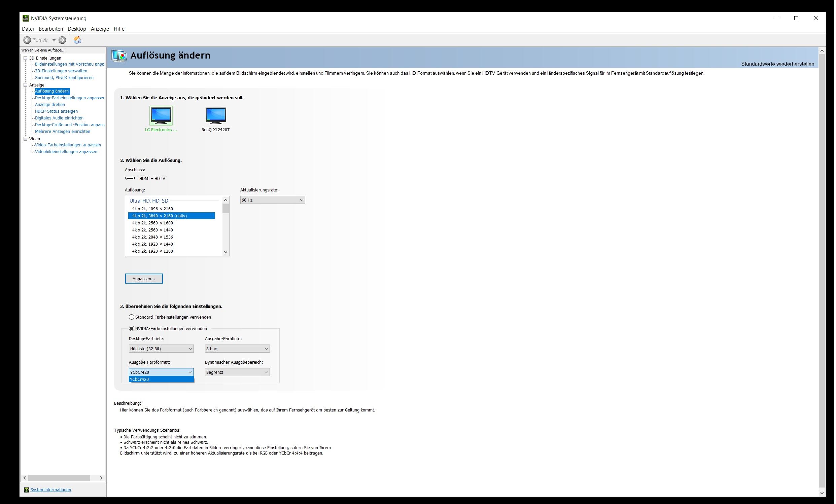Open Mehrere Anzeigen einrichten
Viewport: 836px width, 504px height.
point(62,132)
